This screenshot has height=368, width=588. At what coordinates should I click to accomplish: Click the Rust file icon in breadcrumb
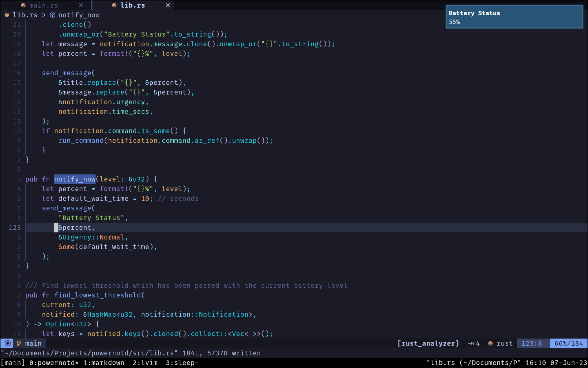[7, 15]
